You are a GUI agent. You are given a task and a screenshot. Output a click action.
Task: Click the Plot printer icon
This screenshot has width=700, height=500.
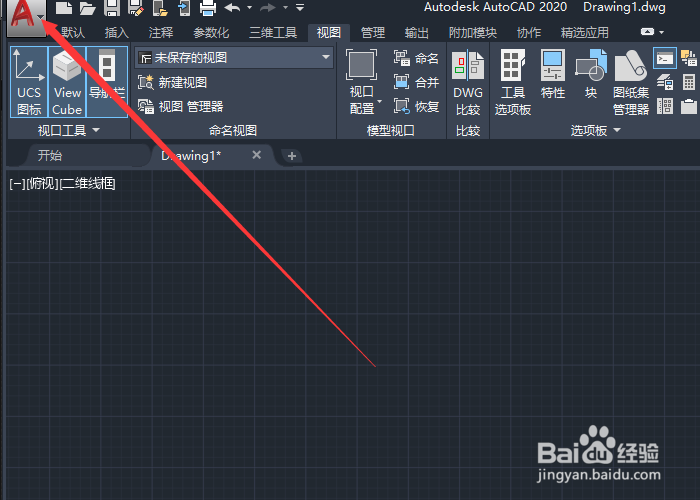pos(208,8)
